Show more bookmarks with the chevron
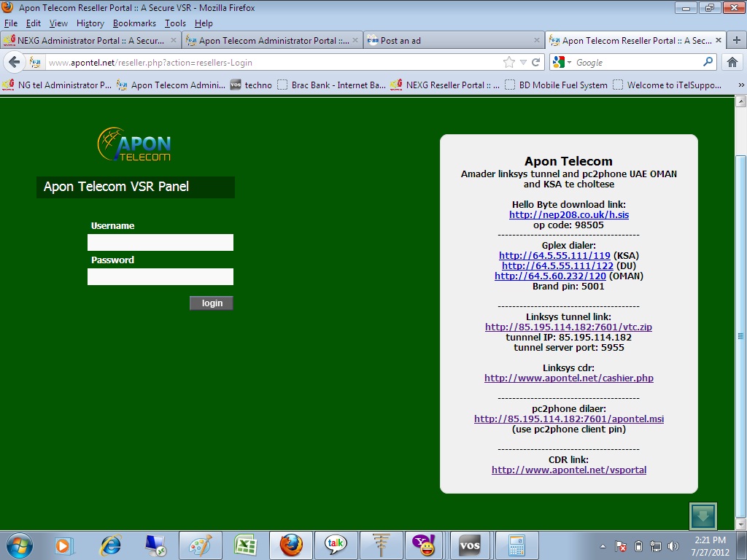747x560 pixels. coord(741,85)
